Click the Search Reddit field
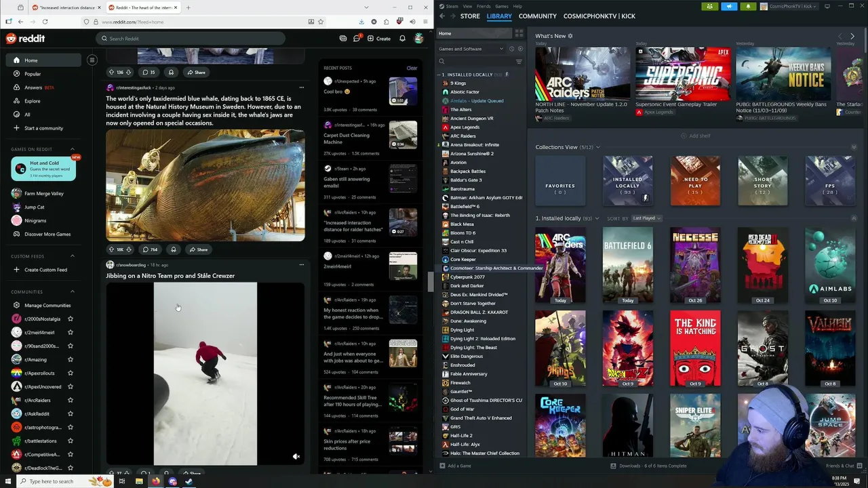This screenshot has height=488, width=868. [x=190, y=39]
